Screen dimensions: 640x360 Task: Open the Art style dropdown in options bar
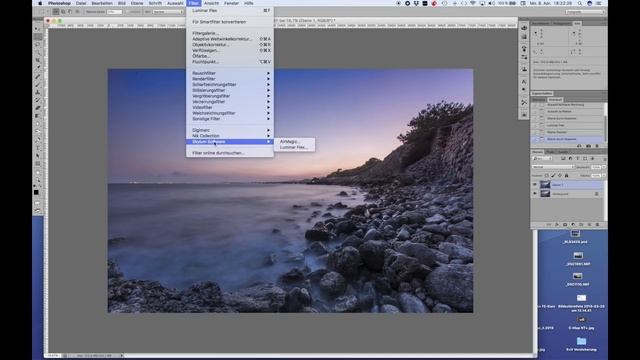(167, 12)
